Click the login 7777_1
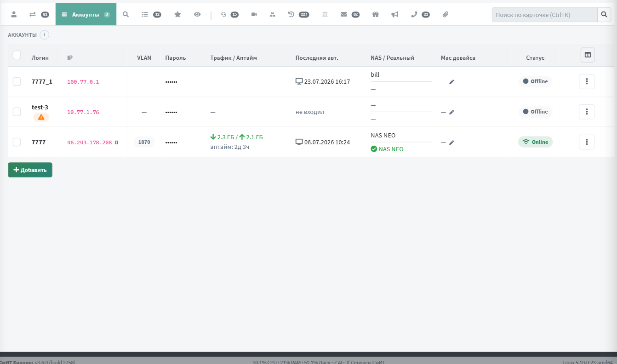617x364 pixels. click(42, 81)
